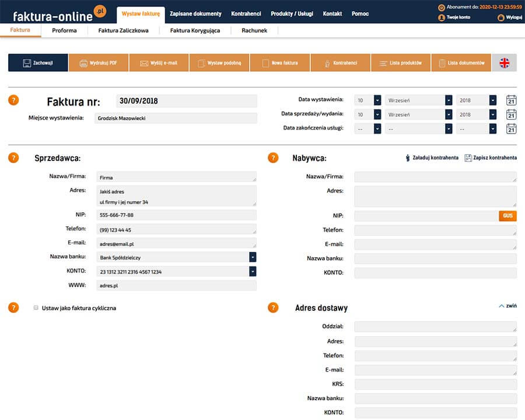Open calendar picker for Data wystawienia
The image size is (525, 420).
point(511,100)
